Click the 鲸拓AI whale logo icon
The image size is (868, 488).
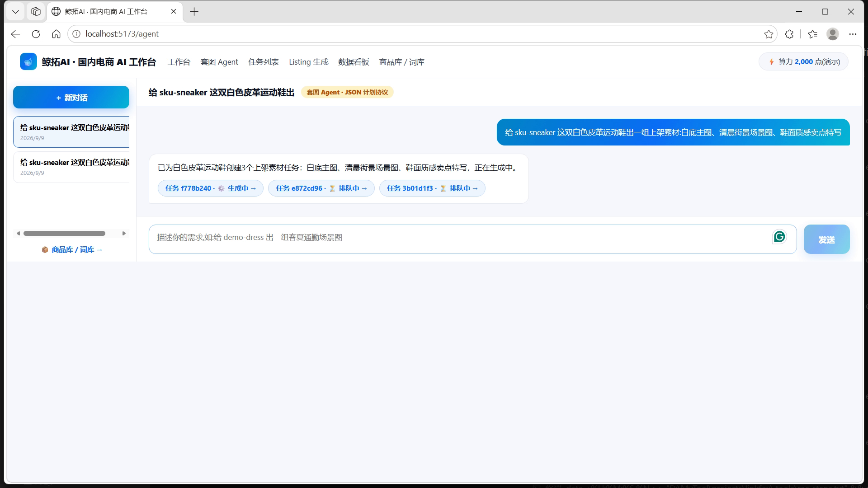pos(28,62)
